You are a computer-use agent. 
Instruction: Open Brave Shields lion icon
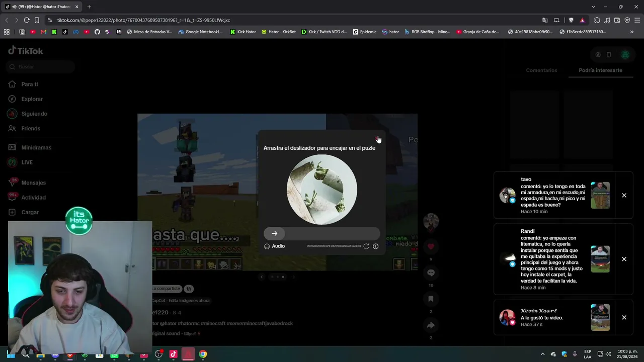pos(571,20)
